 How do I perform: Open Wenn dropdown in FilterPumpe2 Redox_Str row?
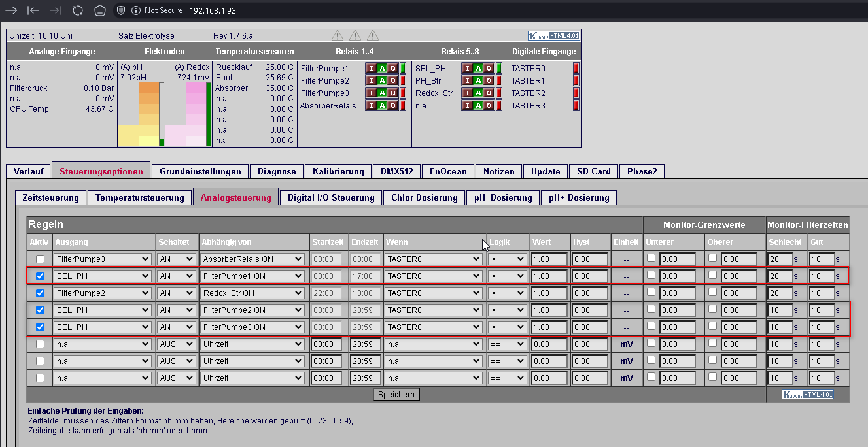(434, 293)
